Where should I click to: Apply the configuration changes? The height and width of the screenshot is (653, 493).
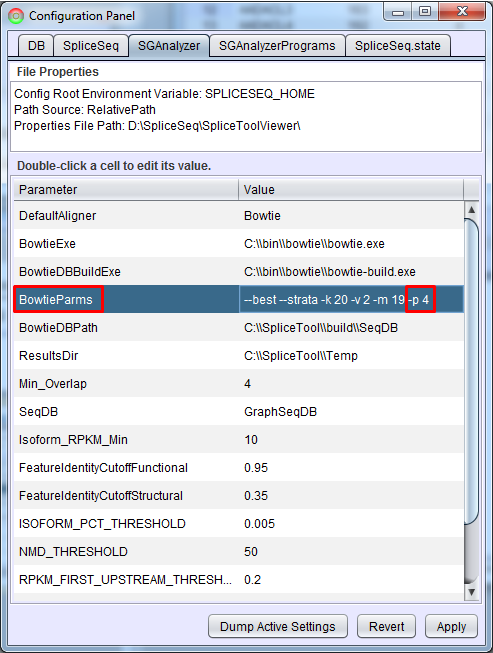coord(451,626)
